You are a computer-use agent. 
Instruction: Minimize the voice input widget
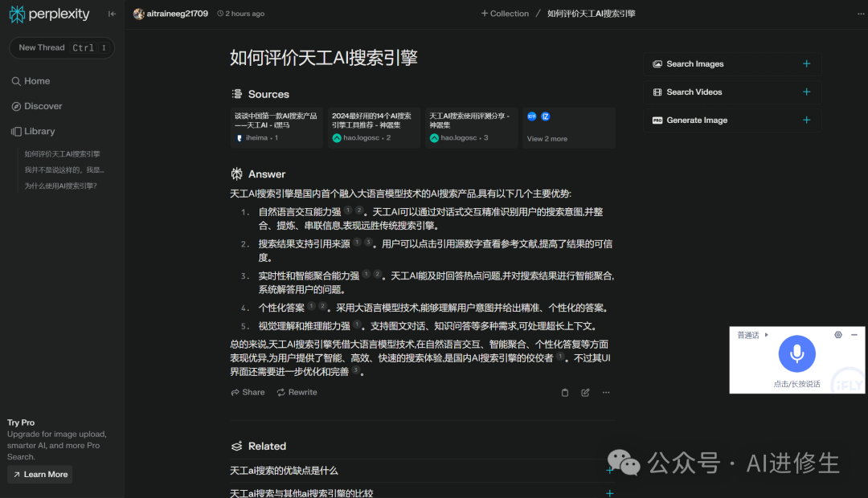click(854, 335)
